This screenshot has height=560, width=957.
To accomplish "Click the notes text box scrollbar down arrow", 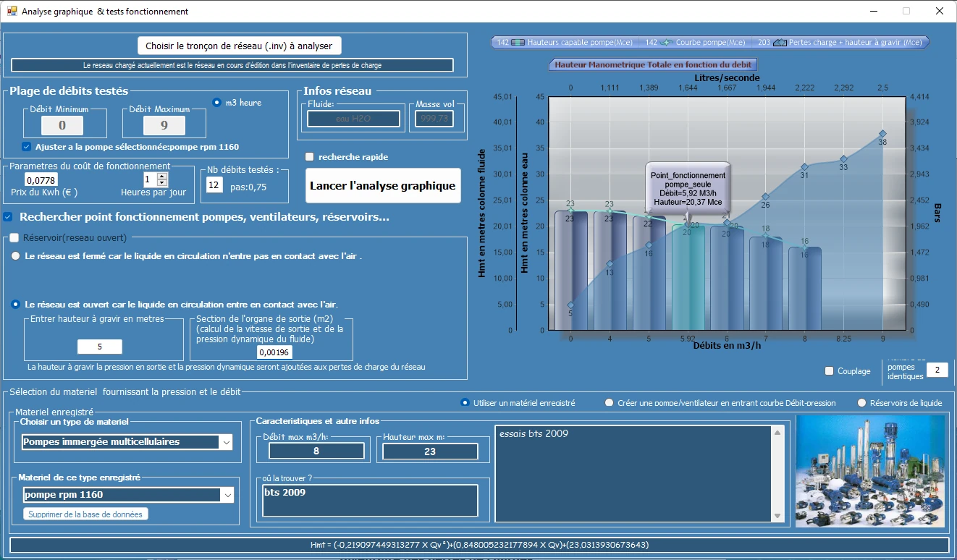I will tap(778, 516).
